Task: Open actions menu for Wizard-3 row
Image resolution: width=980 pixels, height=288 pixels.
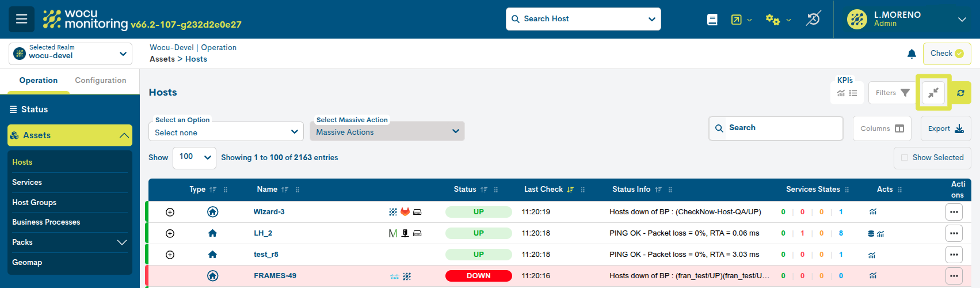Action: point(954,212)
